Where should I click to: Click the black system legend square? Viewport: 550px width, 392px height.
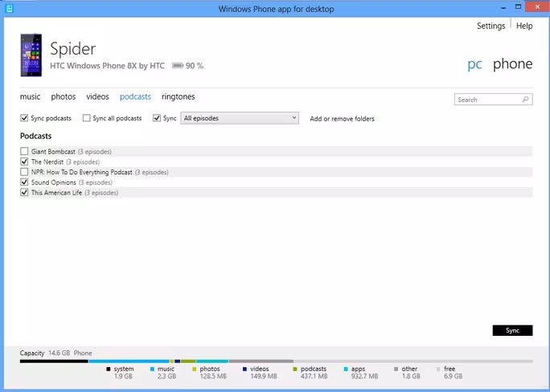point(109,369)
